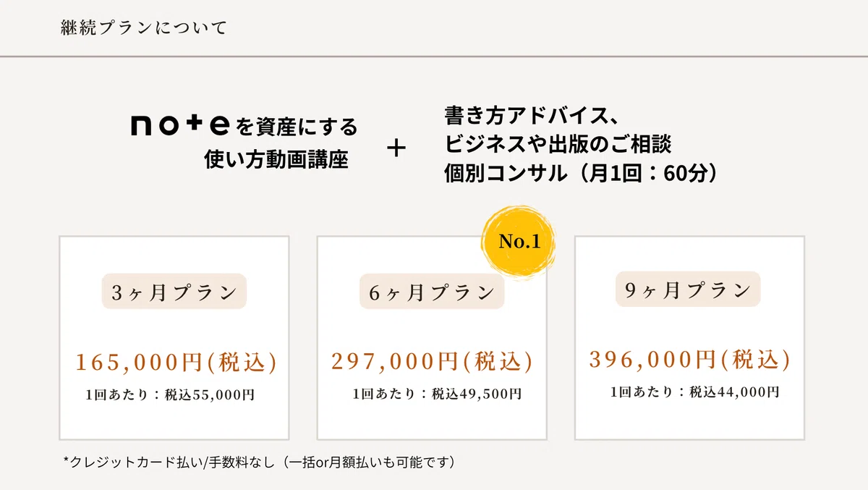Viewport: 868px width, 490px height.
Task: Select the 3ヶ月プラン label
Action: tap(174, 292)
